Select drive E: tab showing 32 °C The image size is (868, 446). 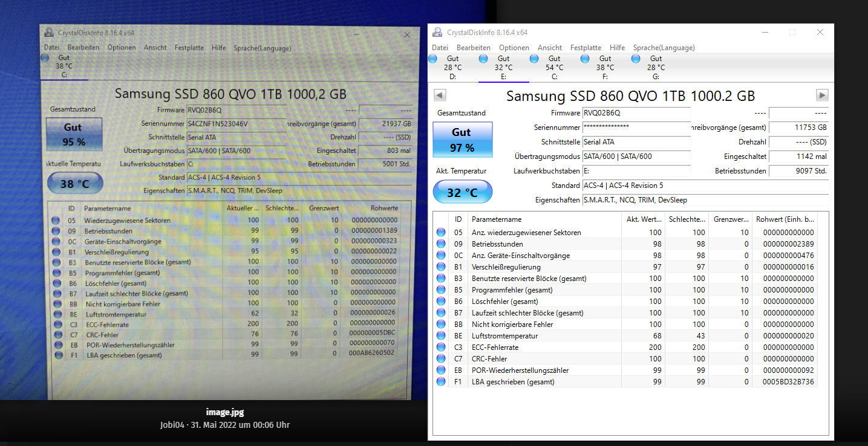point(504,68)
